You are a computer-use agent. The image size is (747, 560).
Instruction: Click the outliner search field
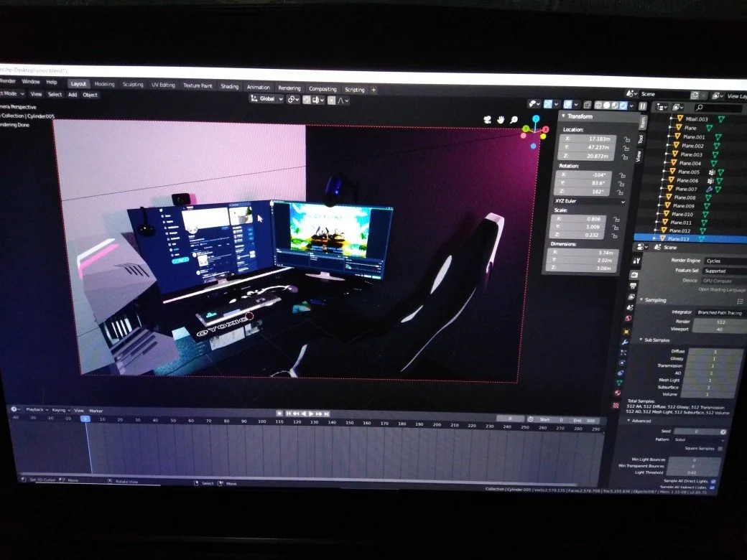point(718,108)
